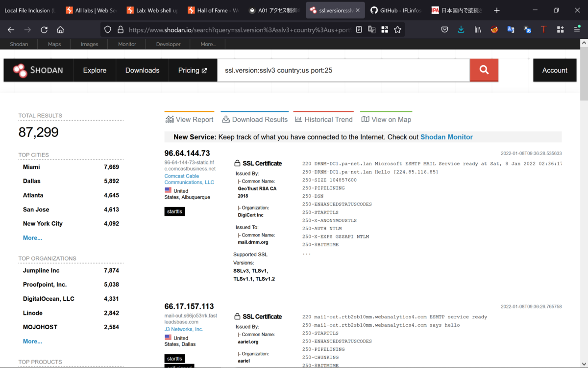Filter by organization Proofpoint, Inc.
588x368 pixels.
coord(45,285)
